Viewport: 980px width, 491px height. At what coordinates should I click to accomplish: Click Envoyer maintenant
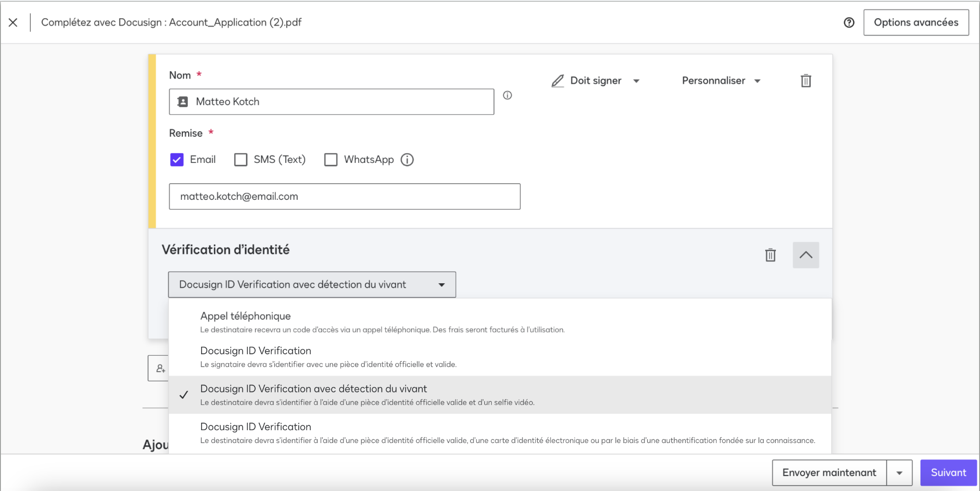(x=829, y=472)
